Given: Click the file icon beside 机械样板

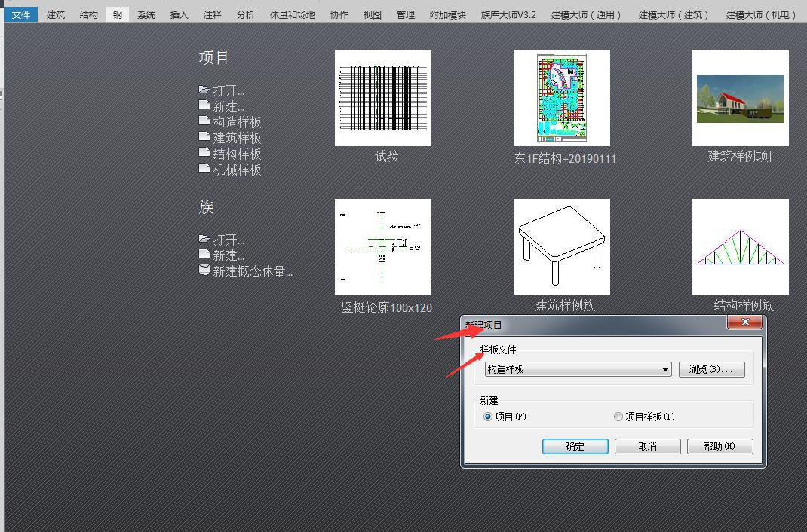Looking at the screenshot, I should [204, 168].
